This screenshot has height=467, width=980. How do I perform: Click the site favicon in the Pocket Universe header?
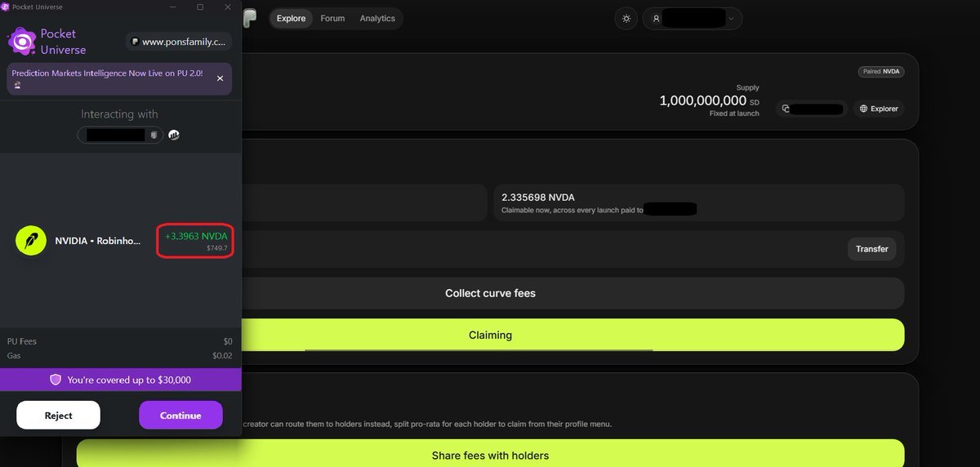136,41
